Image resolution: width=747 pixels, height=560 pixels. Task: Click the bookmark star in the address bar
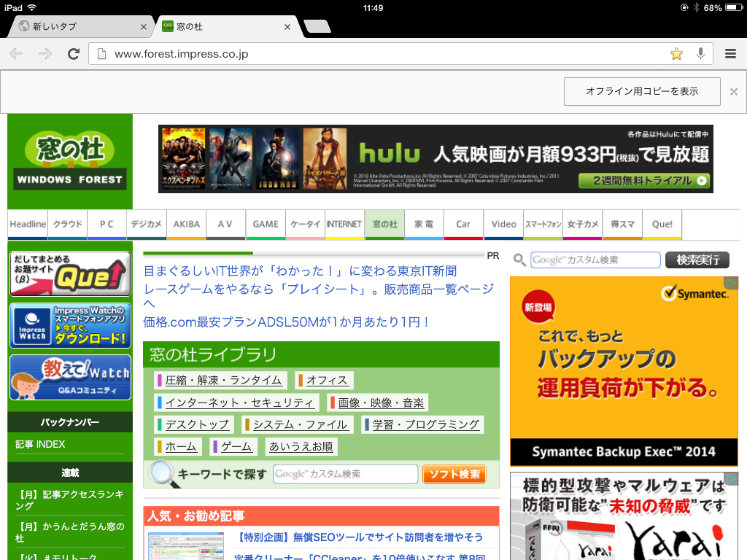coord(676,53)
